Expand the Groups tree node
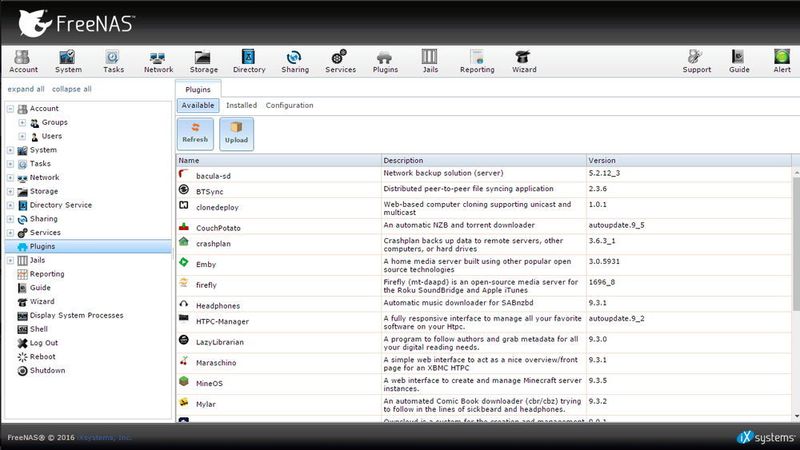This screenshot has width=800, height=450. click(22, 122)
